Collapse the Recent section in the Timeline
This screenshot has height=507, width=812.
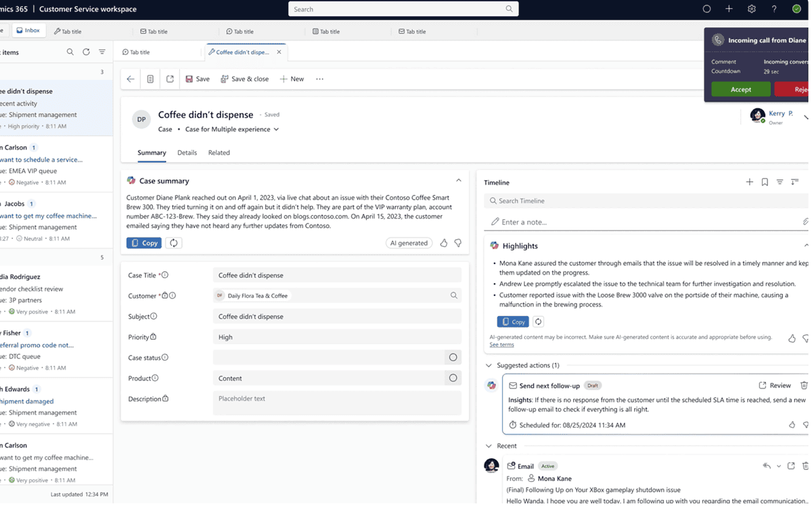(x=489, y=445)
